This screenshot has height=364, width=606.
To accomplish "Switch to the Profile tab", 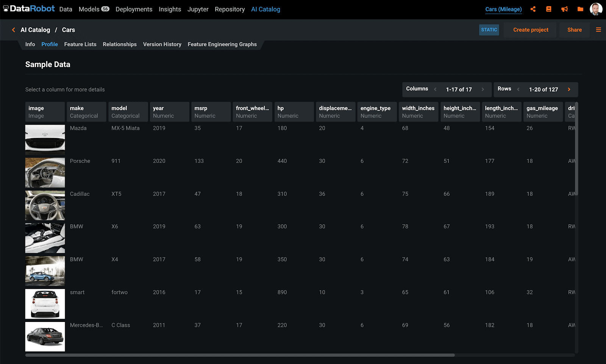I will point(50,44).
